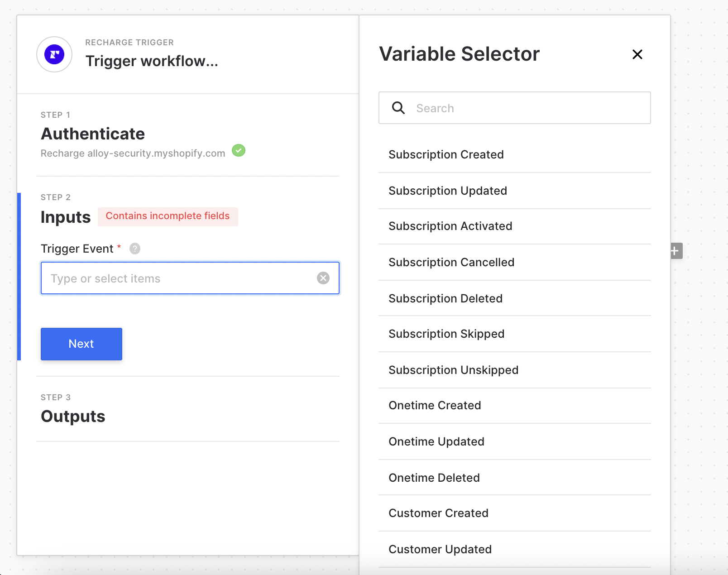Close the Variable Selector panel
Screen dimensions: 728x575
click(x=637, y=54)
